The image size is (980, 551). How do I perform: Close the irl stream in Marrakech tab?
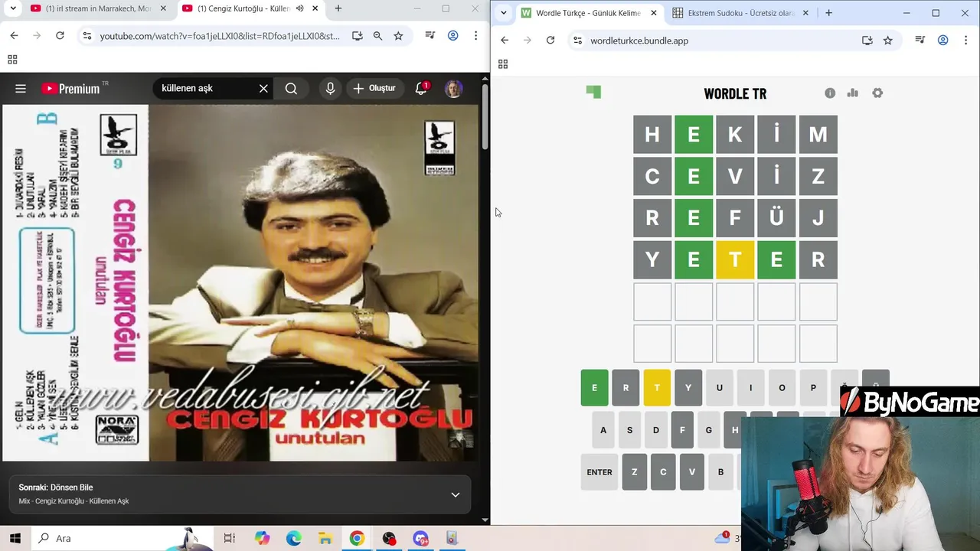164,8
